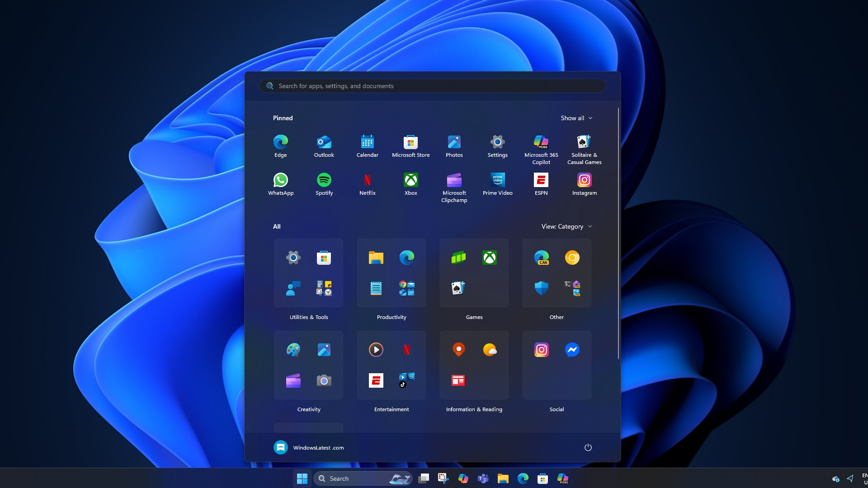Open Camera in the Creativity category

pos(324,380)
